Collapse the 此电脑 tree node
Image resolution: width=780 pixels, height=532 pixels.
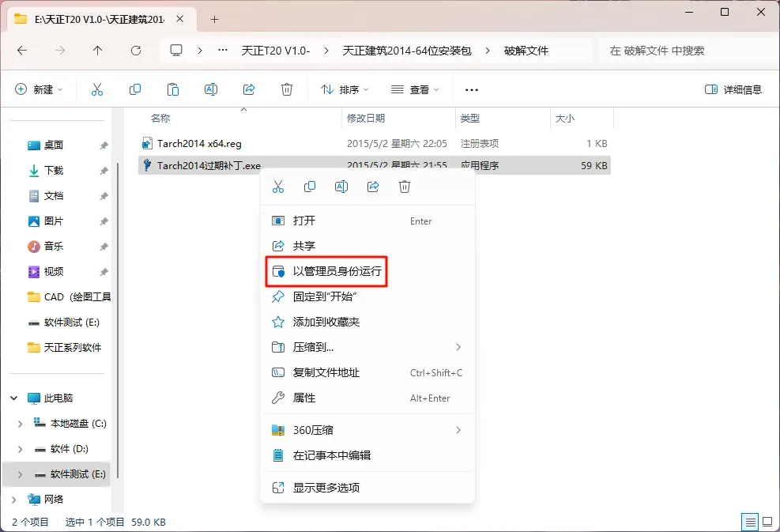(14, 398)
